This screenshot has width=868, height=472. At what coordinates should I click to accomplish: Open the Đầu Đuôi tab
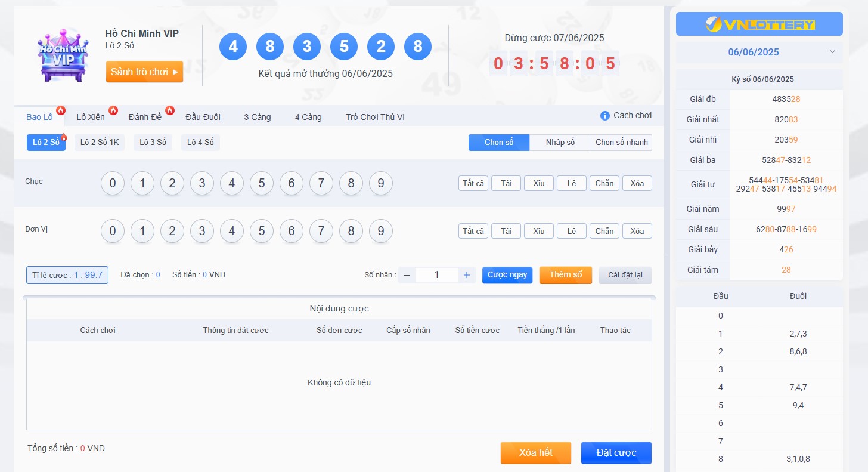[203, 117]
